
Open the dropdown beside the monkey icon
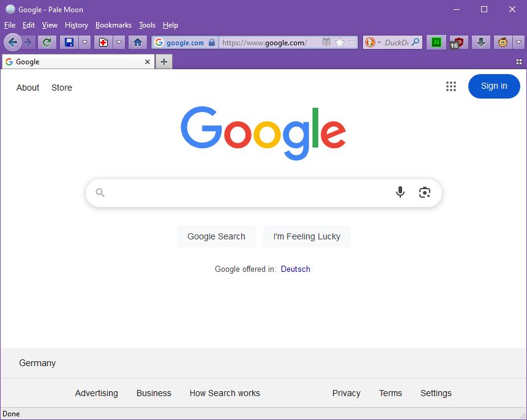coord(519,42)
